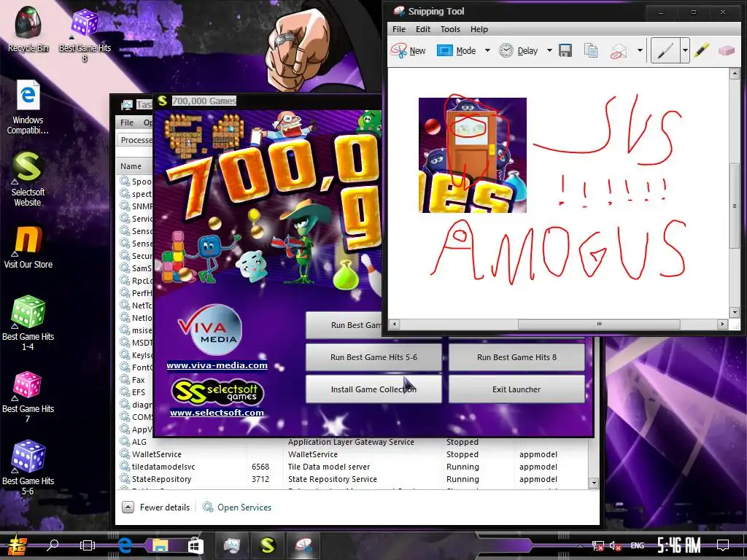Open Visit Our Store desktop shortcut

(x=28, y=247)
